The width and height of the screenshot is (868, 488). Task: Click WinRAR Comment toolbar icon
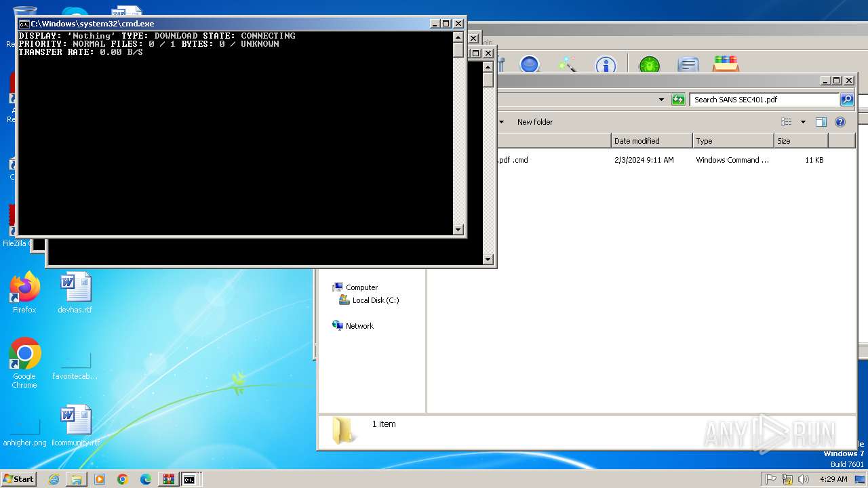coord(688,65)
